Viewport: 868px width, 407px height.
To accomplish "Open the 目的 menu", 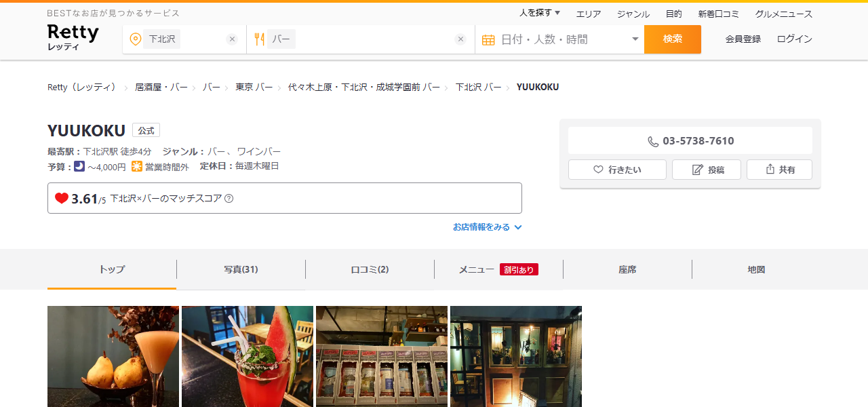I will (x=673, y=14).
